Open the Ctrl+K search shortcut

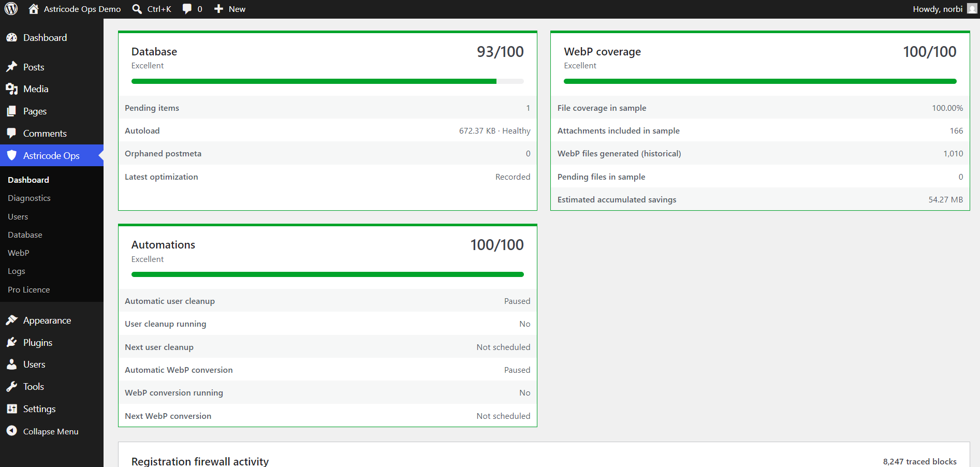(159, 9)
